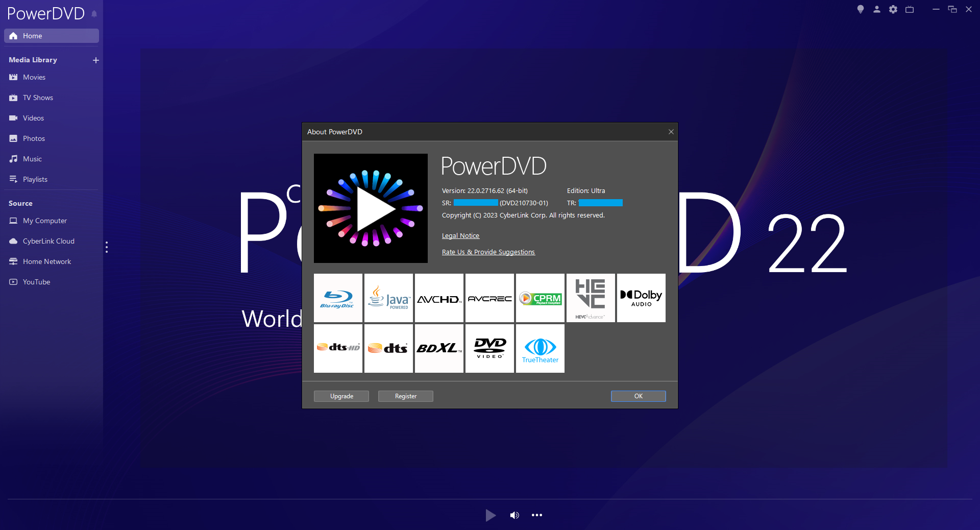Viewport: 980px width, 530px height.
Task: Maximize or restore the PowerDVD window
Action: [952, 9]
